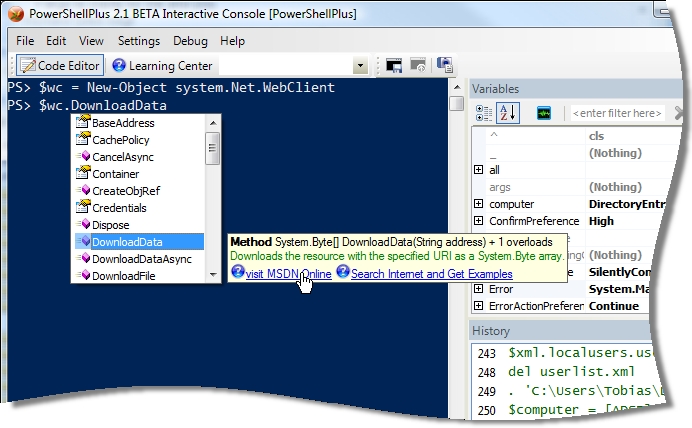Toggle the Code Editor button

pyautogui.click(x=60, y=65)
